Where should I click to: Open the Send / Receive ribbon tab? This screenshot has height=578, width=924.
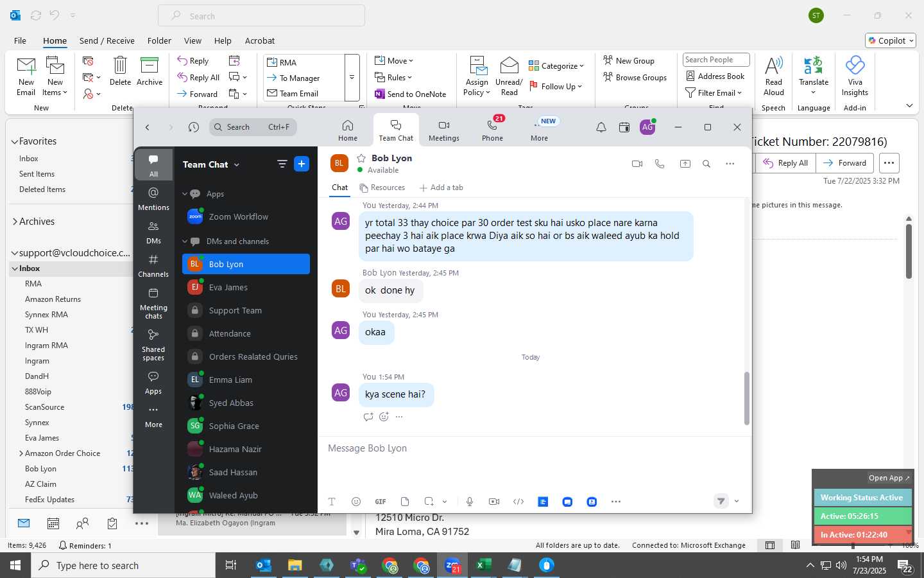pyautogui.click(x=107, y=40)
